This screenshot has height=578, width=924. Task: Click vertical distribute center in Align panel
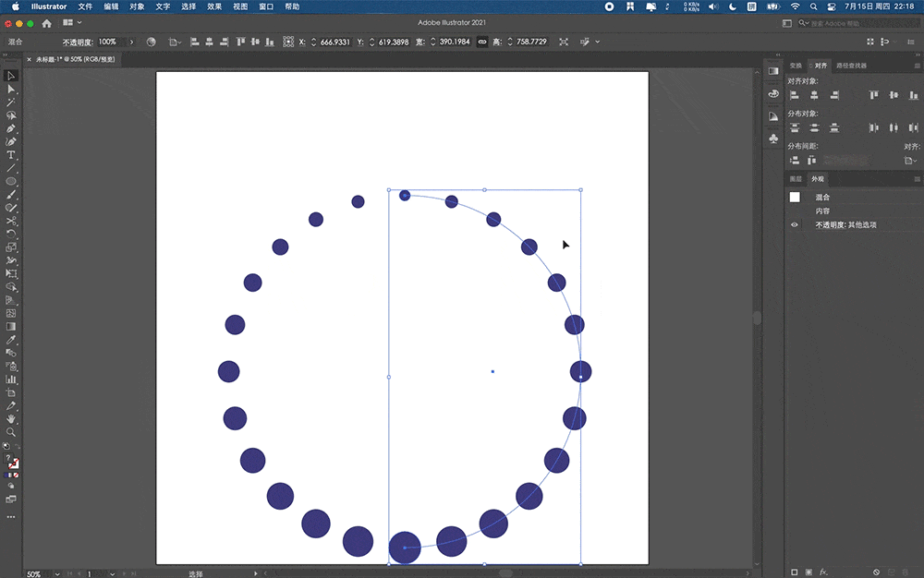(814, 127)
